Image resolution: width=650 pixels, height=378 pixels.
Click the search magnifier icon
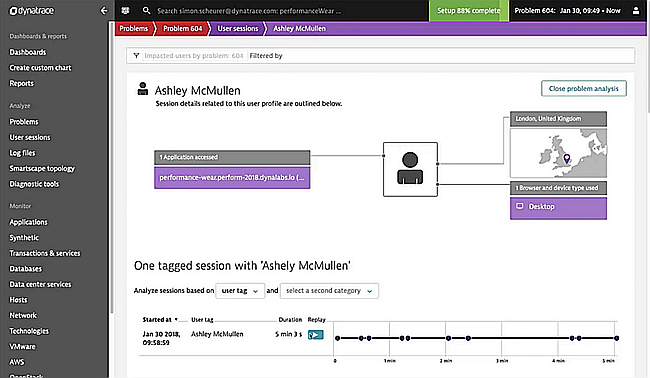(146, 11)
